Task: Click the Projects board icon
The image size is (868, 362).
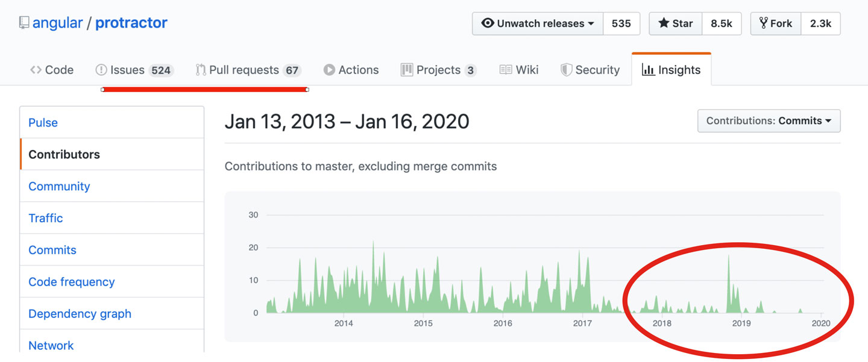Action: click(x=407, y=70)
